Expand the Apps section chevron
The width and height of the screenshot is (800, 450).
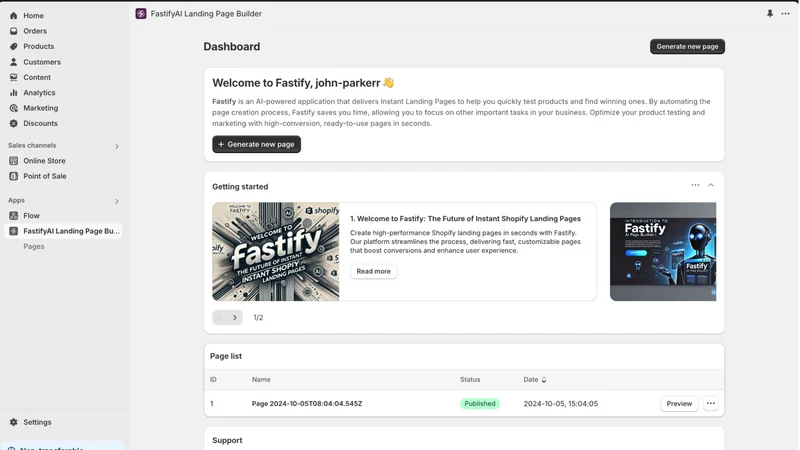[117, 202]
